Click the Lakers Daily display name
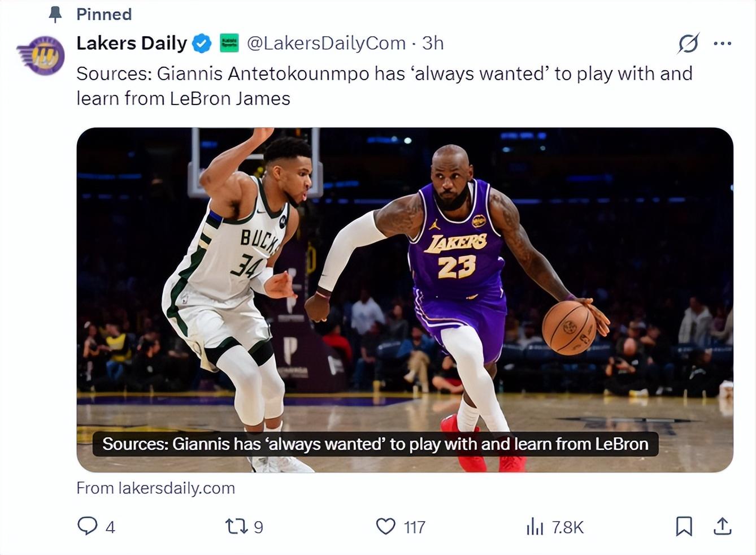This screenshot has width=756, height=555. [x=132, y=44]
